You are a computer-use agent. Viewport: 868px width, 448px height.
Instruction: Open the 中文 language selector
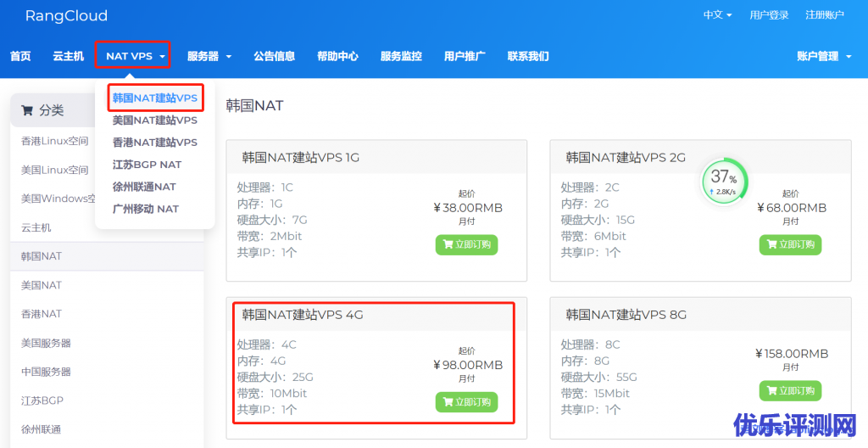coord(717,15)
